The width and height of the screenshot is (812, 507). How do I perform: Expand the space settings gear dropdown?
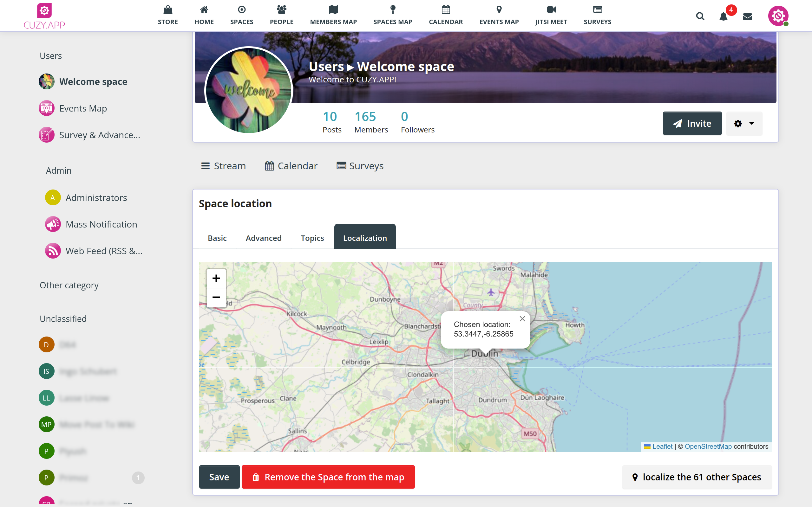(744, 123)
